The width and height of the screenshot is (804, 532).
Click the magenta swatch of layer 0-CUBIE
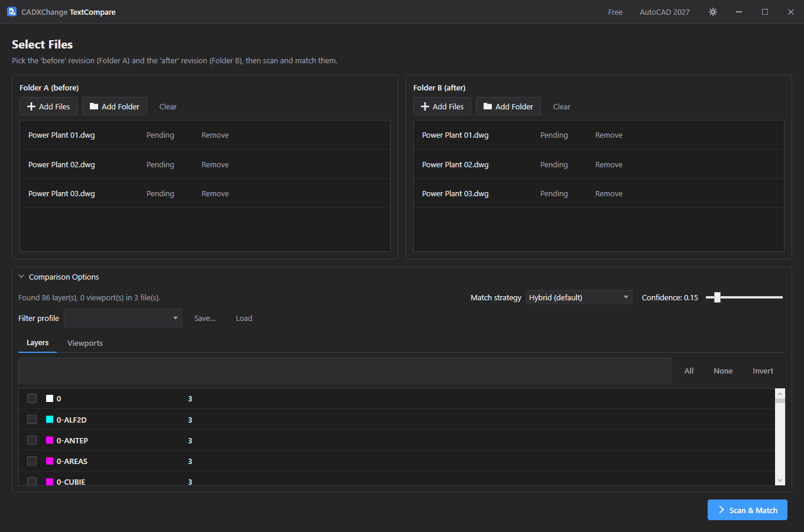click(50, 482)
